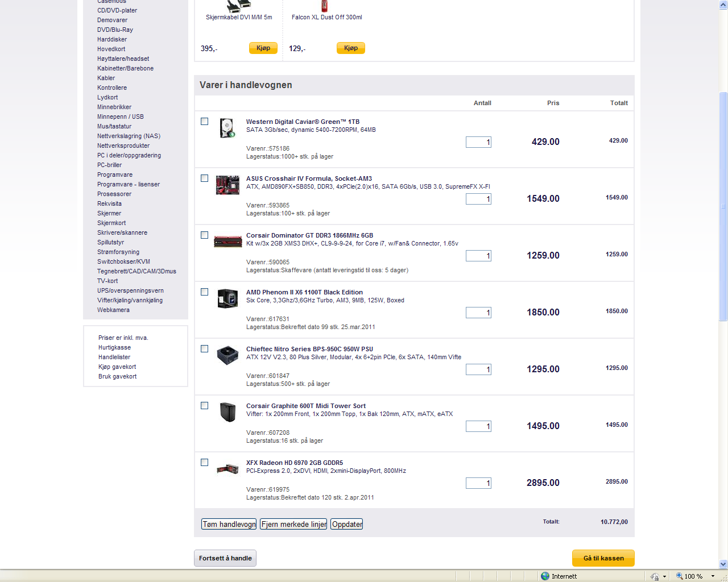This screenshot has height=582, width=728.
Task: Open the 100 % zoom level dropdown
Action: pyautogui.click(x=713, y=576)
